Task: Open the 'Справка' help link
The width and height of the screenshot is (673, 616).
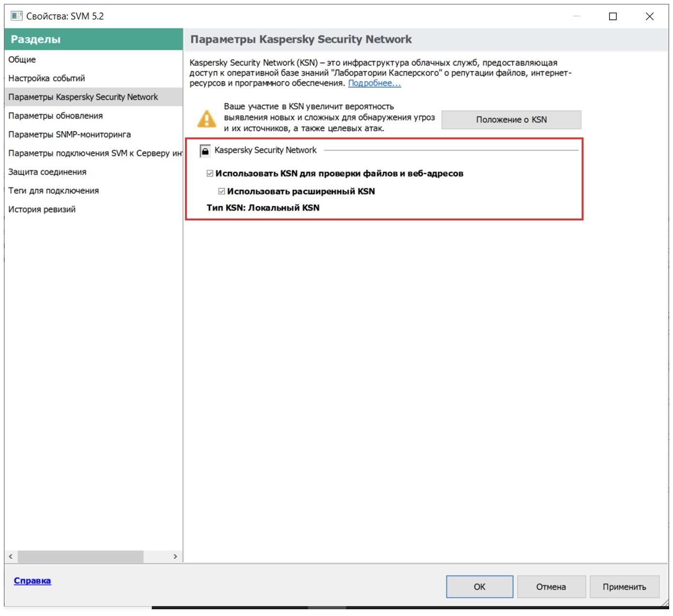Action: pos(32,581)
